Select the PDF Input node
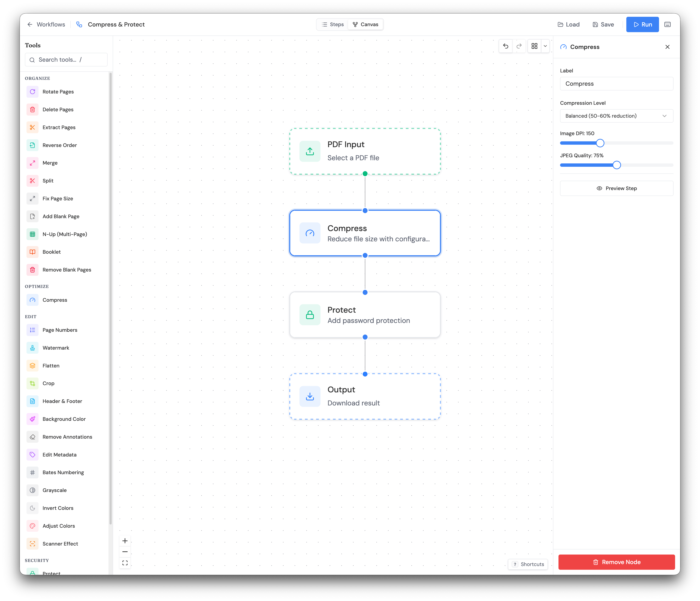This screenshot has width=700, height=601. coord(365,151)
